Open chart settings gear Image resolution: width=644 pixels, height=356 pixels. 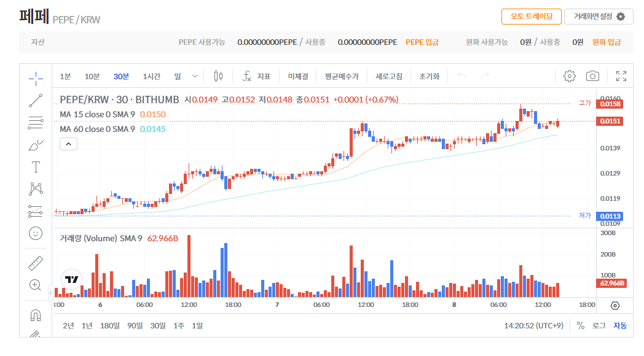coord(569,76)
